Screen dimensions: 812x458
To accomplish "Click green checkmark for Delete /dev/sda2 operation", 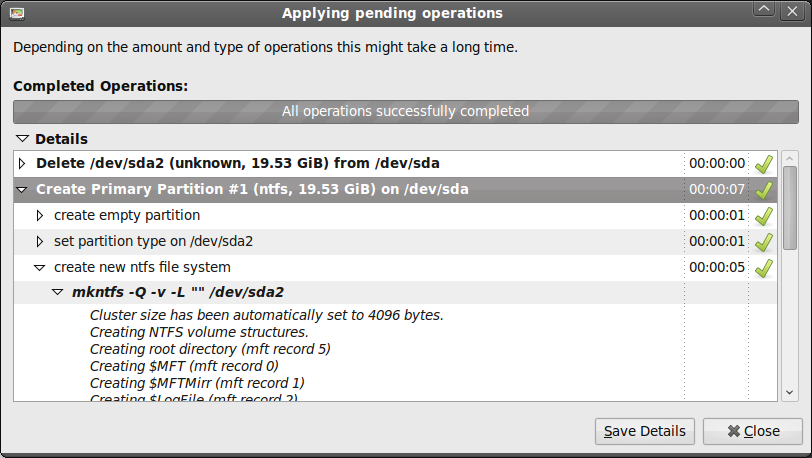I will [x=764, y=163].
